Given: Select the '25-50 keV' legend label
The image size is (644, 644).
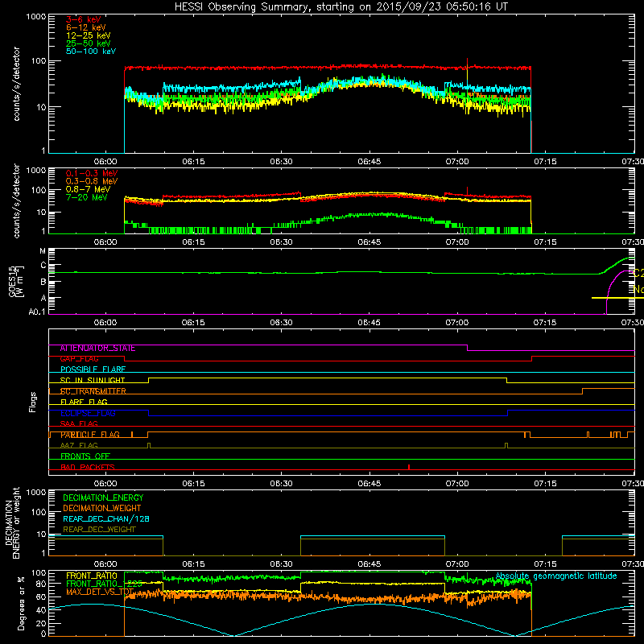Looking at the screenshot, I should (89, 43).
